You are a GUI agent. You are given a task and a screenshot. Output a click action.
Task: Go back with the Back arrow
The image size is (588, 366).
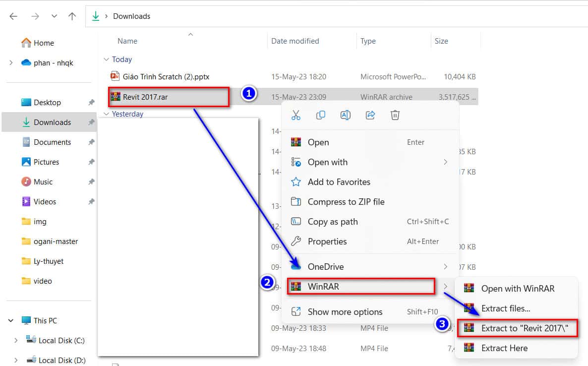[13, 16]
